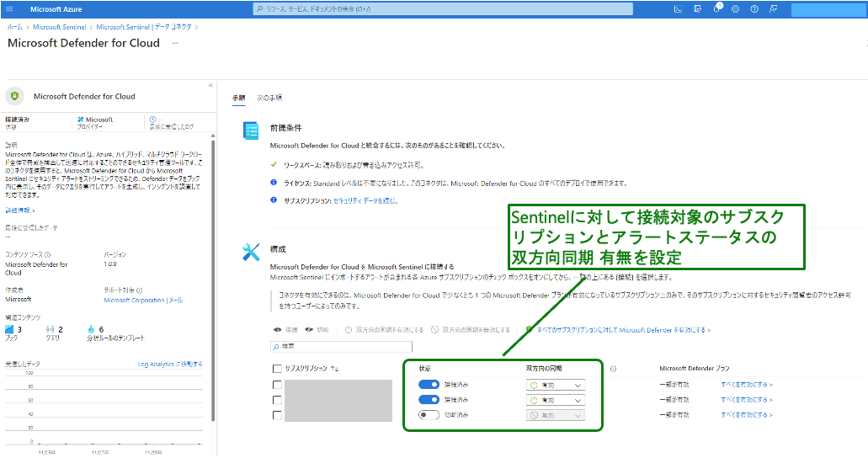Sort by サブスクリプション column arrows

coord(335,369)
